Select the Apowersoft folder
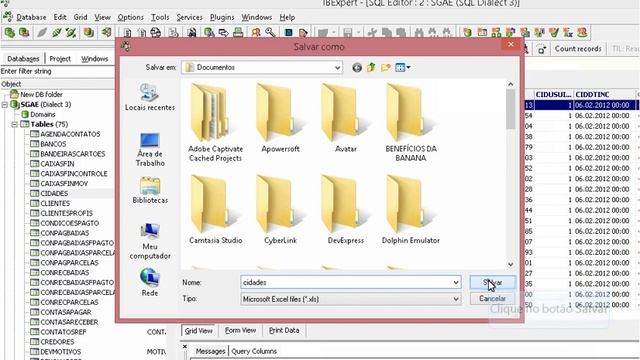 [x=280, y=118]
